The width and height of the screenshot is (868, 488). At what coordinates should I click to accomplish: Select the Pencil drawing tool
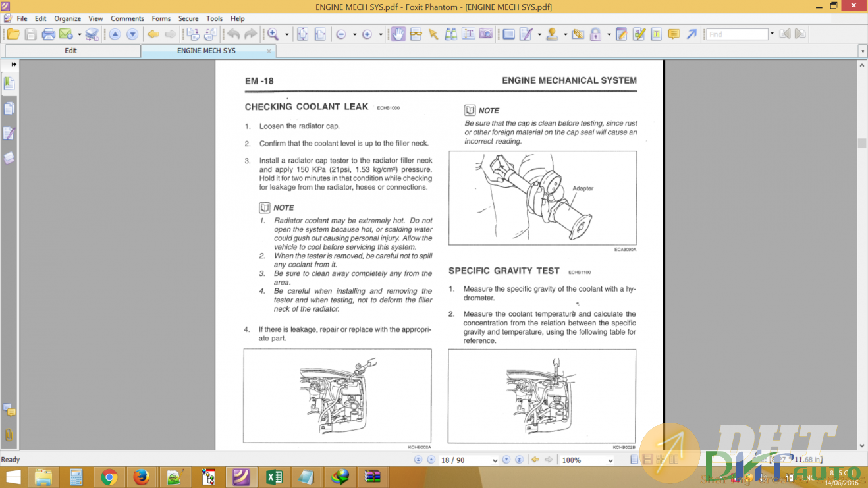[x=526, y=34]
